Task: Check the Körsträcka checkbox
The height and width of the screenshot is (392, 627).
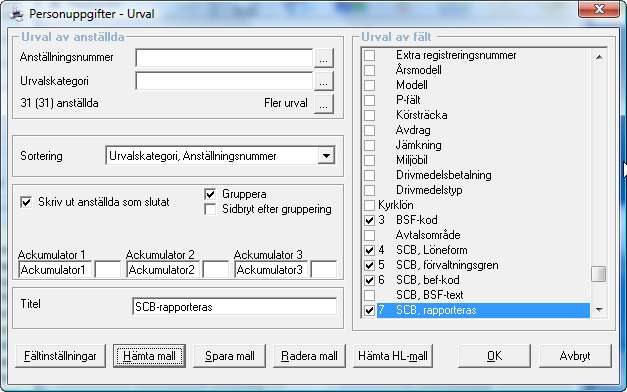Action: tap(369, 115)
